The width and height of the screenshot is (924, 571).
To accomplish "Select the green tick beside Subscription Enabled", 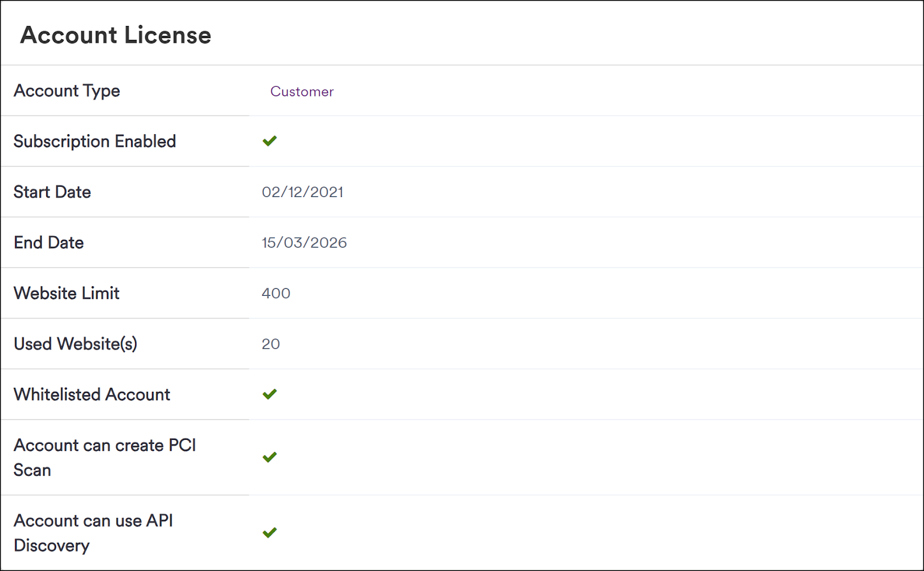I will 270,140.
